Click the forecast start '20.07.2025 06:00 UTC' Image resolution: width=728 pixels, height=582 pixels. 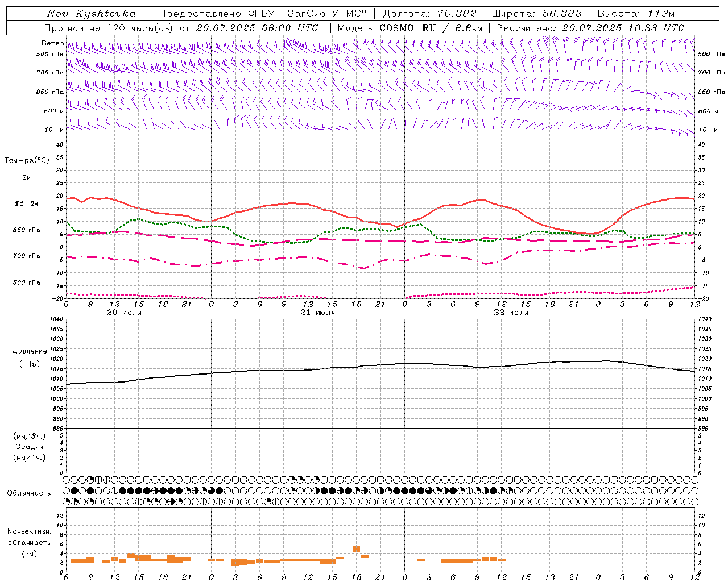pyautogui.click(x=257, y=28)
